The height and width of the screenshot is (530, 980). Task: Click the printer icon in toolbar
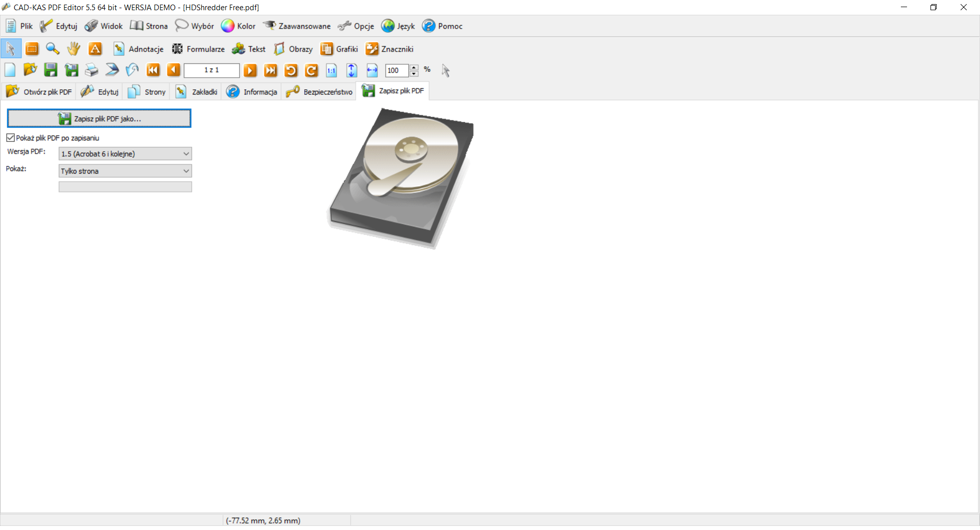click(91, 70)
